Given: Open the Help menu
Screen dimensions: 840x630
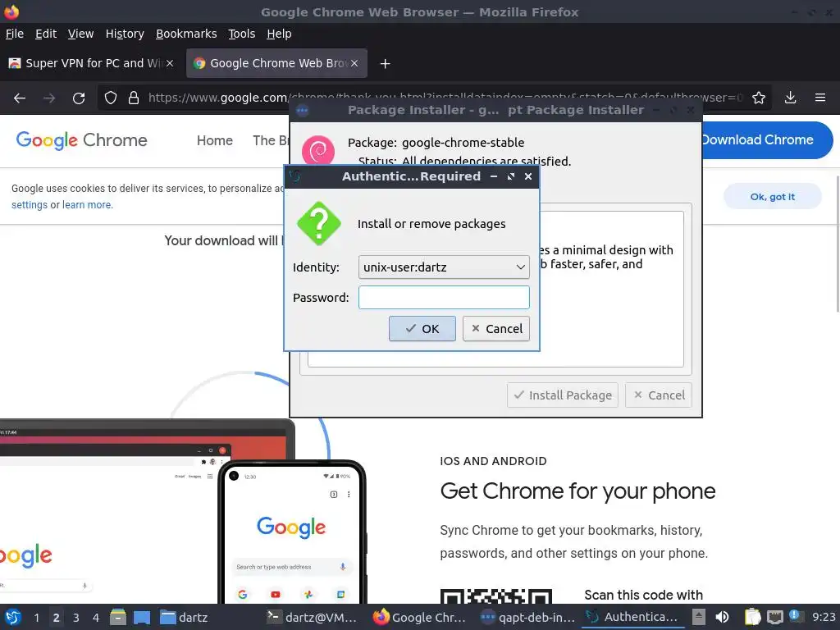Looking at the screenshot, I should 279,34.
